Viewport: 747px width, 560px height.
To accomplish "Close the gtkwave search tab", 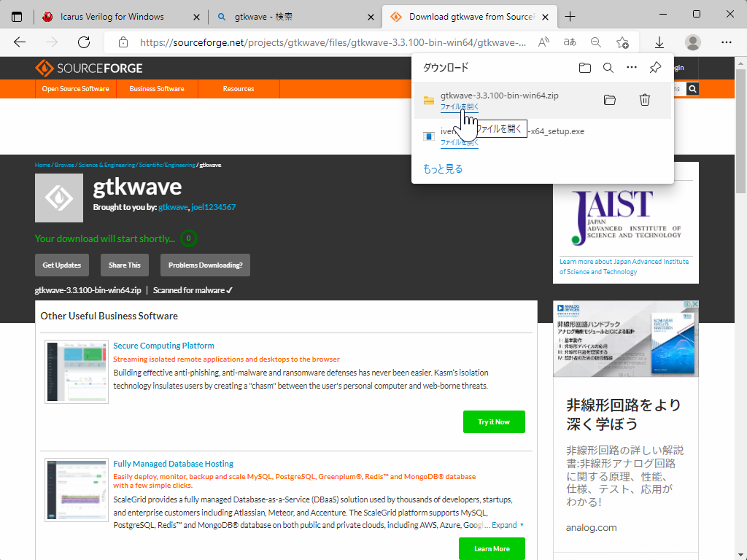I will pos(371,17).
